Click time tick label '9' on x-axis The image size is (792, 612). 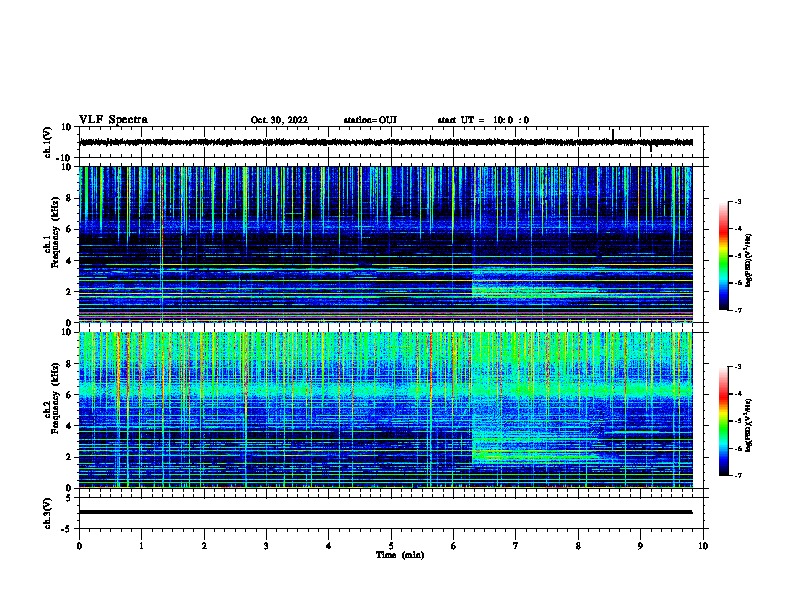click(x=640, y=546)
